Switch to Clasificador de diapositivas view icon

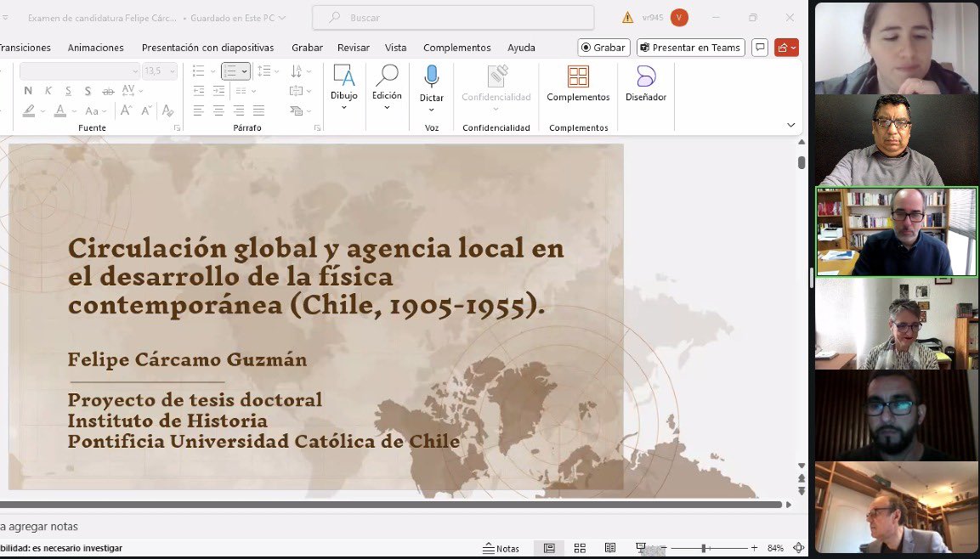580,548
